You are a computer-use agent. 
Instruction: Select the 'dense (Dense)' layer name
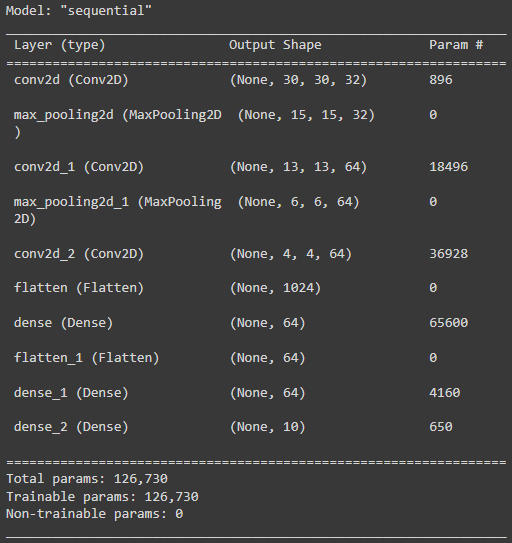tap(63, 323)
